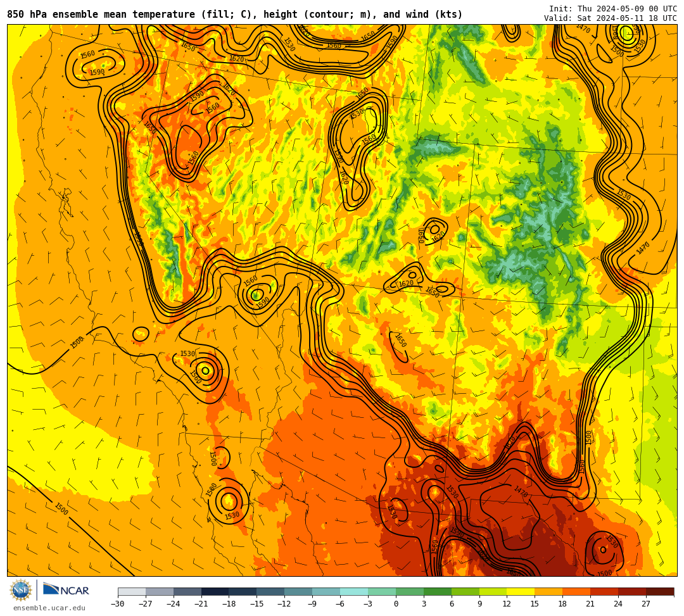Pick the 3 to 6 dark green swatch

438,591
